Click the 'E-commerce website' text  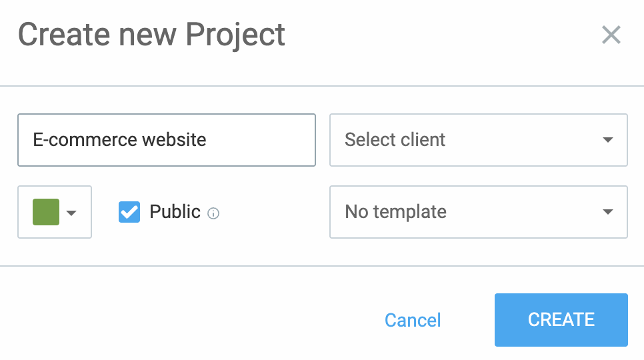[x=119, y=140]
